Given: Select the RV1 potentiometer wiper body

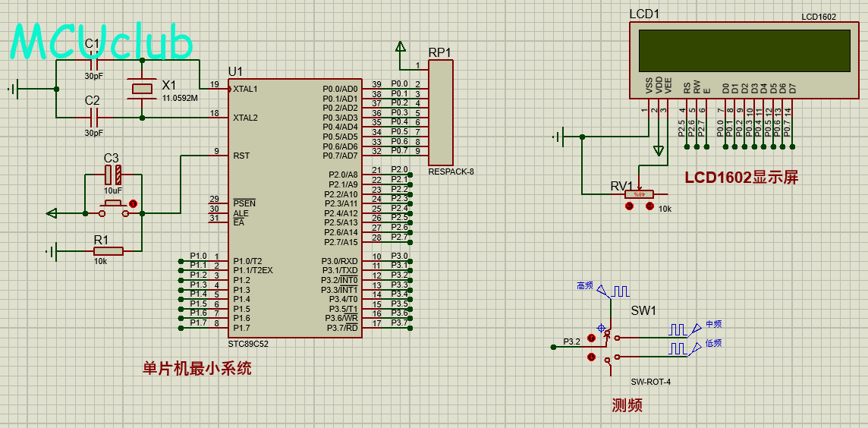Looking at the screenshot, I should click(639, 195).
